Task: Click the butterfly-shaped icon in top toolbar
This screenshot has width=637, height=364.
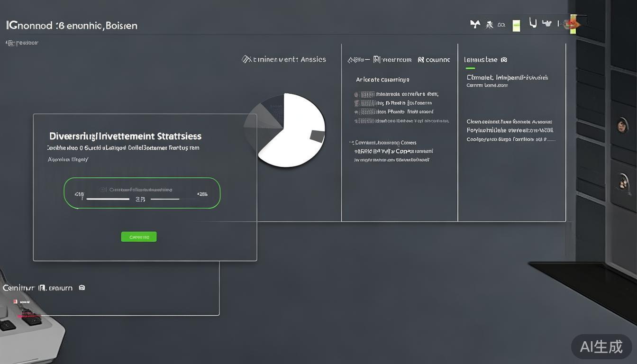Action: [474, 24]
